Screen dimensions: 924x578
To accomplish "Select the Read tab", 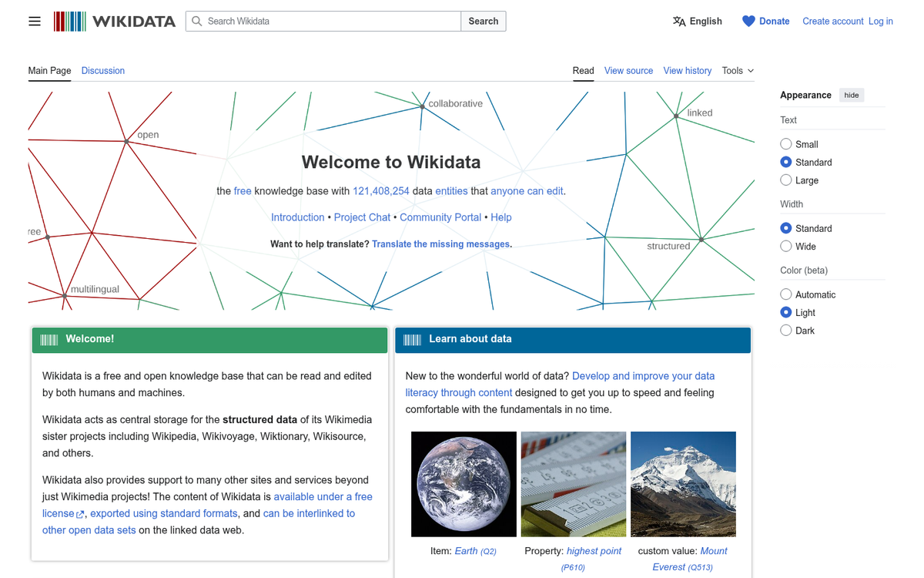I will pyautogui.click(x=583, y=70).
